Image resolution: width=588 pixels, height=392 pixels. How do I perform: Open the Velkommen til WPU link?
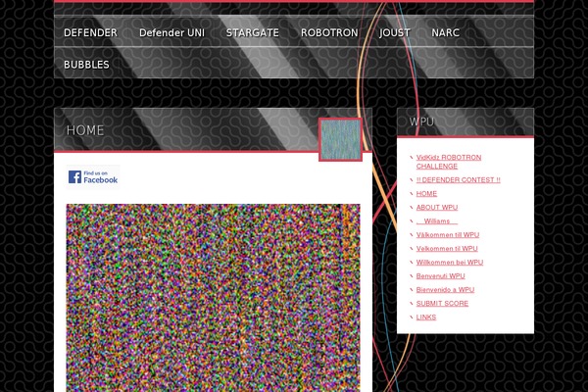coord(447,249)
